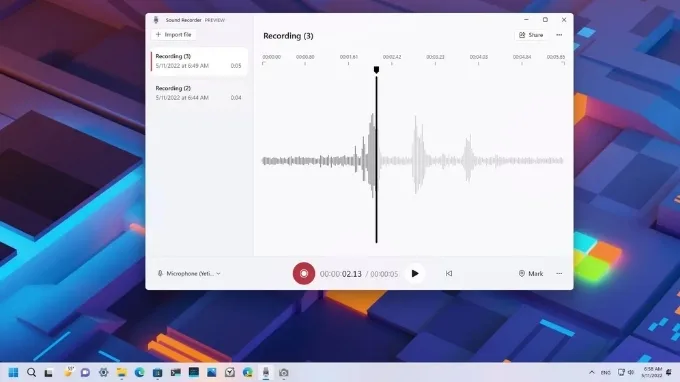Click the Sound Recorder taskbar icon
680x382 pixels.
pos(266,372)
